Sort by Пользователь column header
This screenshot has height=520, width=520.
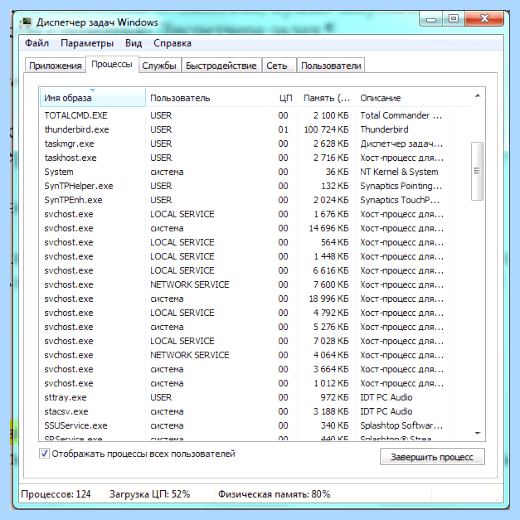click(207, 98)
